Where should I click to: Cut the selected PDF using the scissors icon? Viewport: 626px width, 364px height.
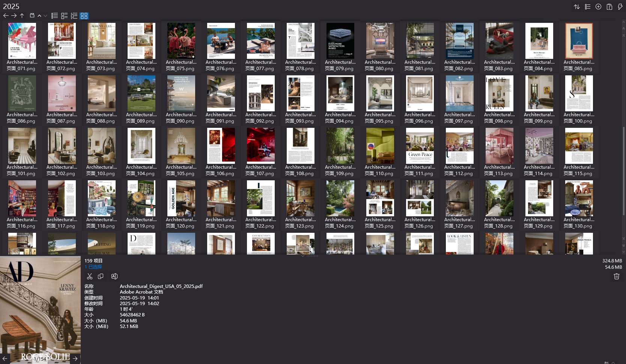click(x=90, y=276)
